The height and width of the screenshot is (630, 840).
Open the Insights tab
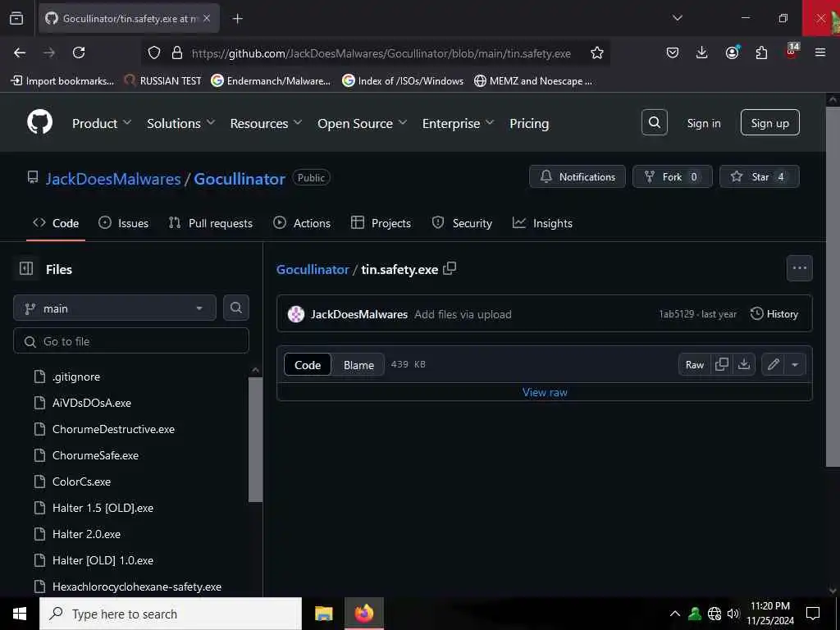point(542,223)
